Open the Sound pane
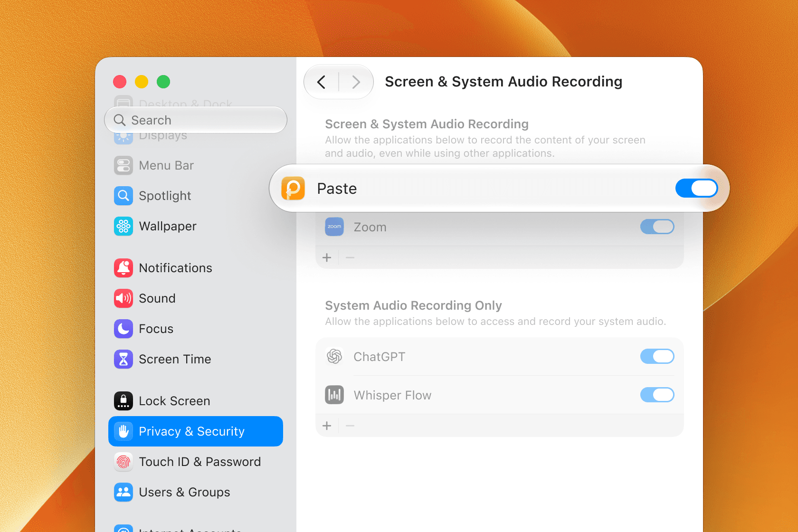The image size is (798, 532). coord(196,298)
